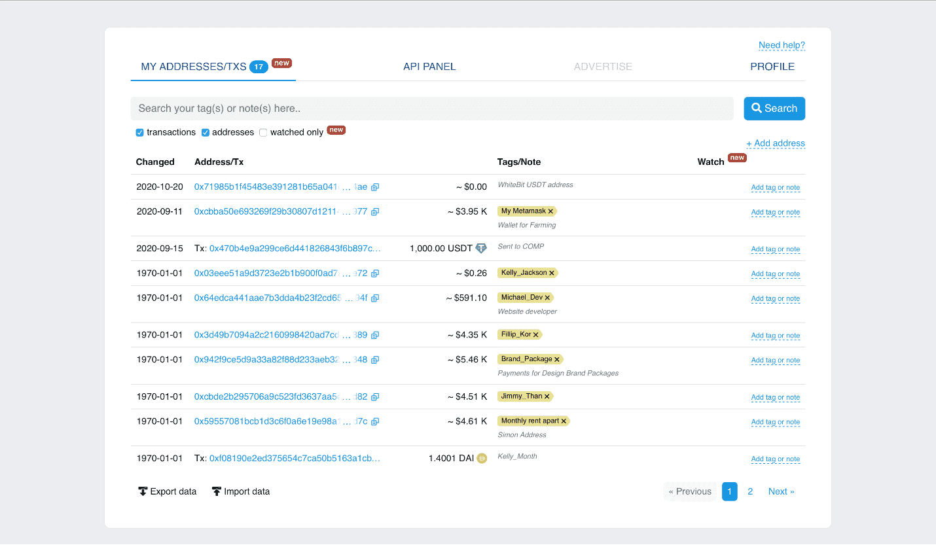Screen dimensions: 936x560
Task: Open transaction 0xf08190e2ed375654c7ca50b5163a1cb
Action: (x=295, y=459)
